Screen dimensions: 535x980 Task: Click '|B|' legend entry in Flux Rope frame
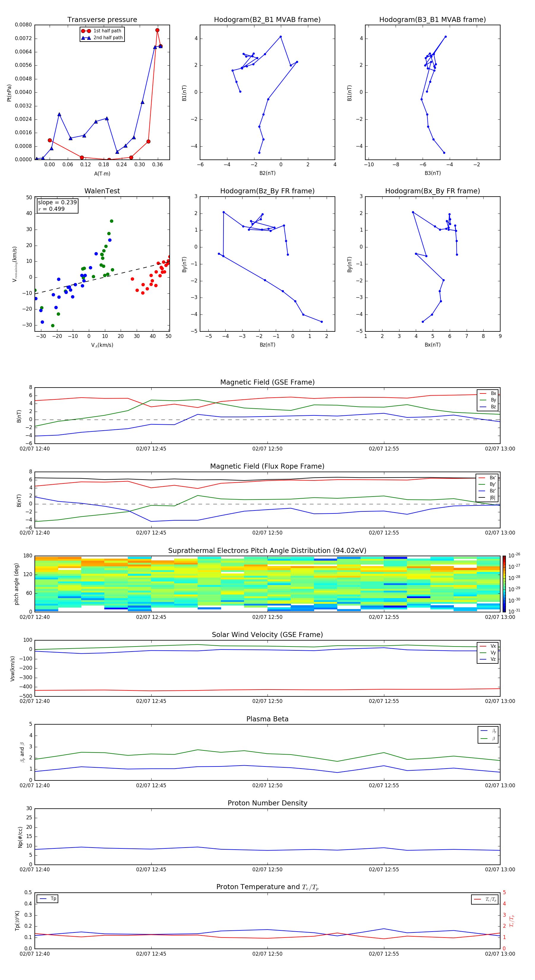point(487,498)
